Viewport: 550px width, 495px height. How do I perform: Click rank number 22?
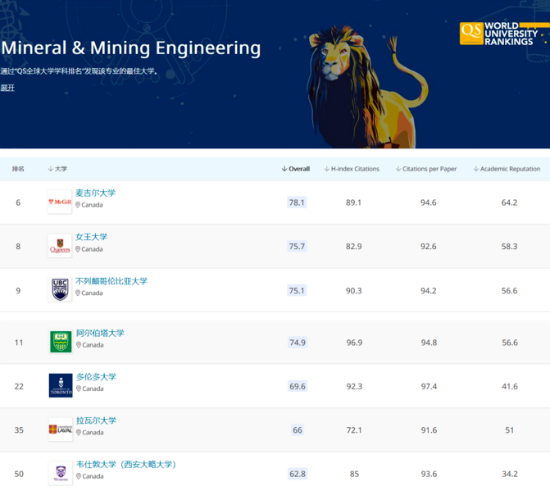(x=19, y=386)
